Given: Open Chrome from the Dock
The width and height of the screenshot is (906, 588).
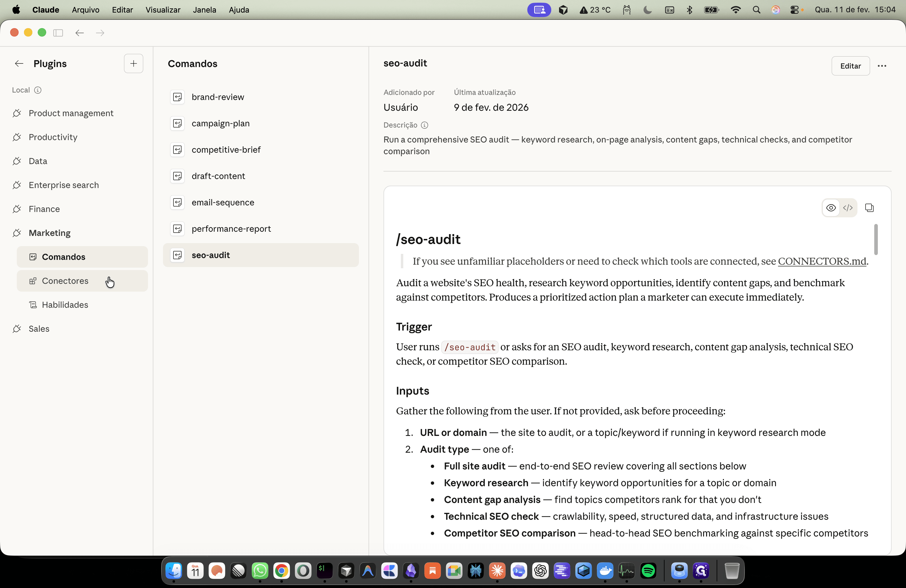Looking at the screenshot, I should [x=281, y=571].
